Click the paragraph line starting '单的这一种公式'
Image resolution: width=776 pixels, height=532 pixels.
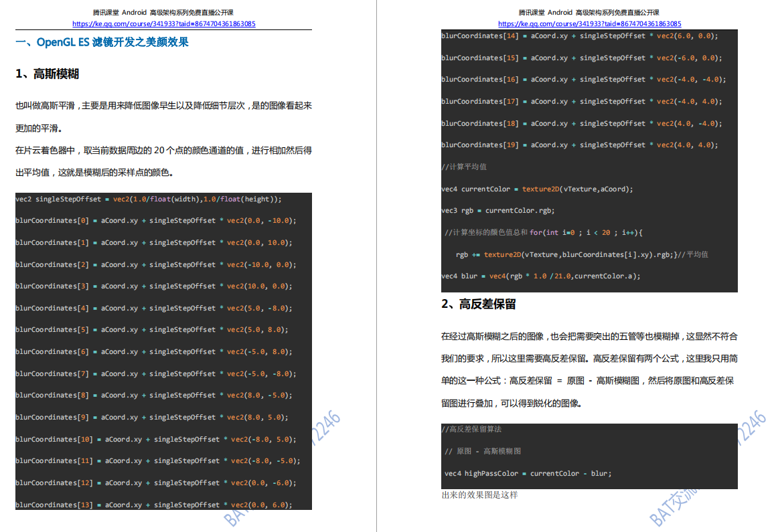(587, 381)
